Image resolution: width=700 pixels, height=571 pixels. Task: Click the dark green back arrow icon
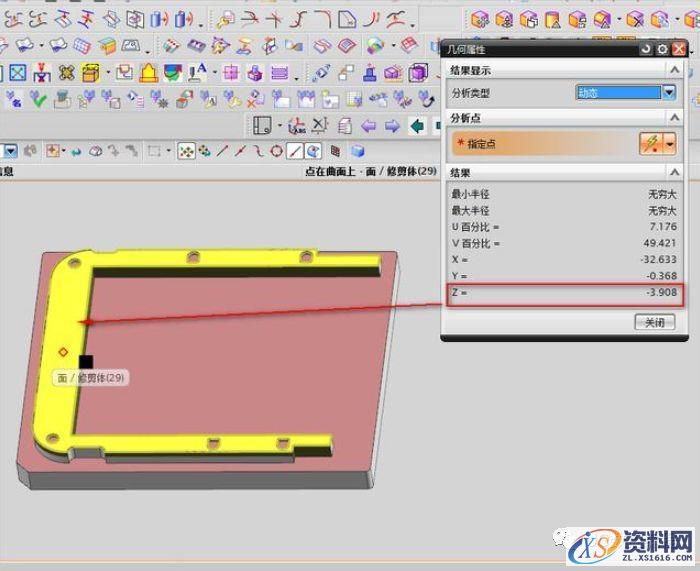click(415, 125)
